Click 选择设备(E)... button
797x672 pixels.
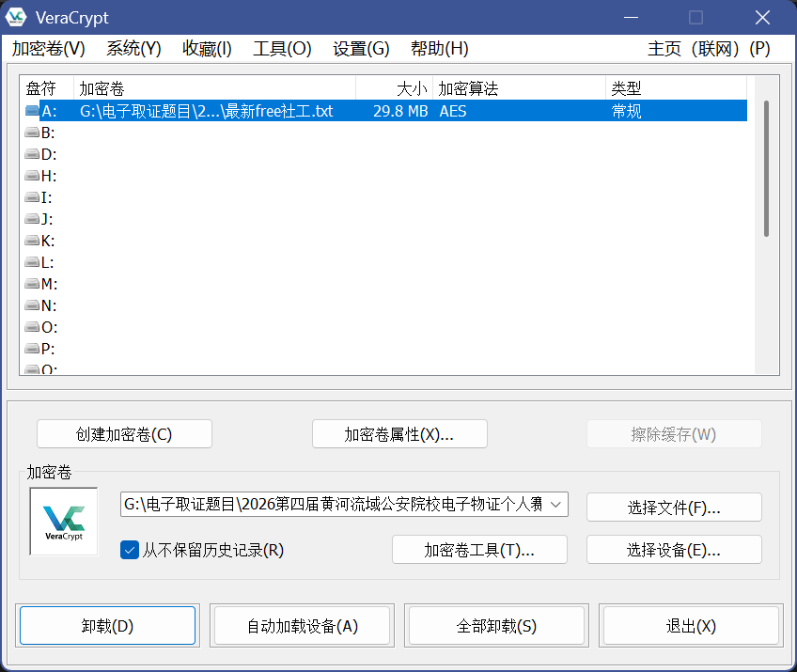(x=674, y=550)
